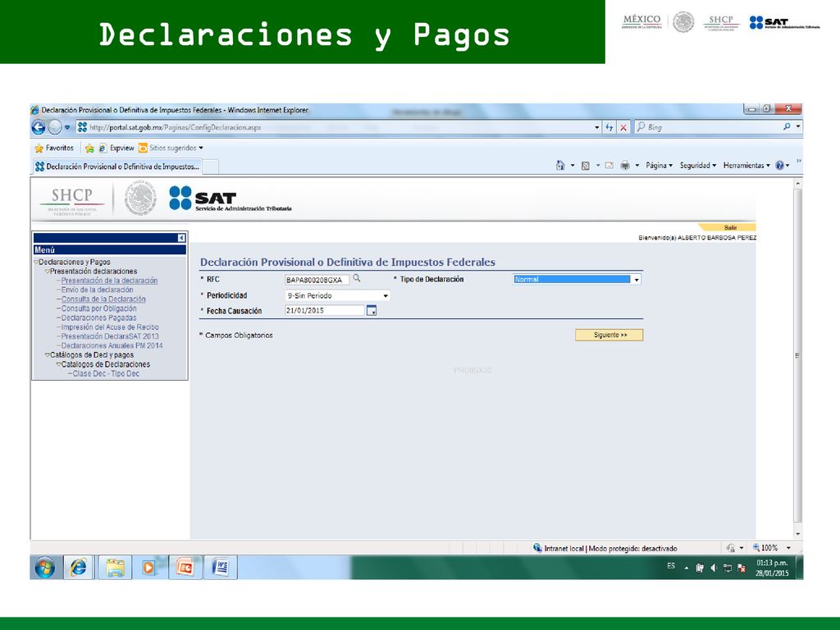Open the Herramientas menu
The width and height of the screenshot is (840, 630).
pyautogui.click(x=746, y=166)
